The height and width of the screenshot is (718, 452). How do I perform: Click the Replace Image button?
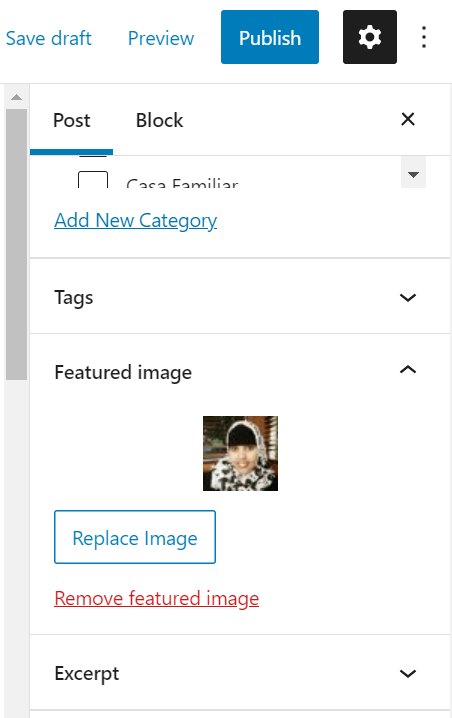135,537
